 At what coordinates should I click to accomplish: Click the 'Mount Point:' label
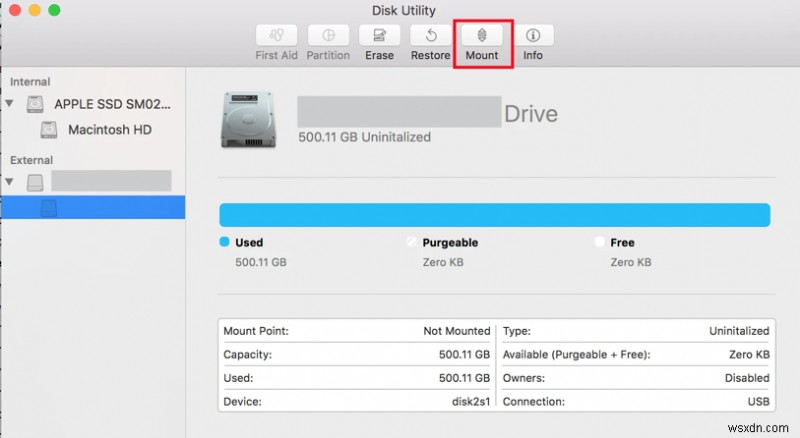click(256, 331)
